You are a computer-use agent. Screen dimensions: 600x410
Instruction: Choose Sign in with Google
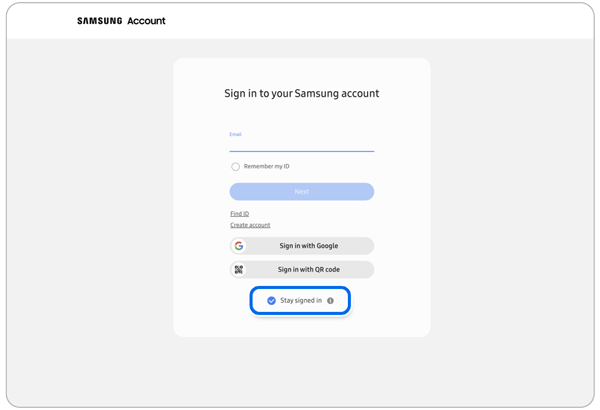click(308, 246)
